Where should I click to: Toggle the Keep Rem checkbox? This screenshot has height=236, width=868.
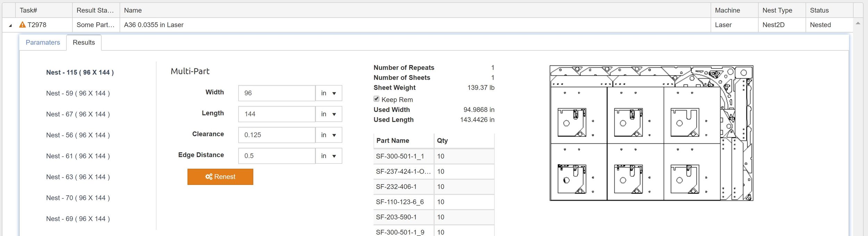[x=376, y=99]
